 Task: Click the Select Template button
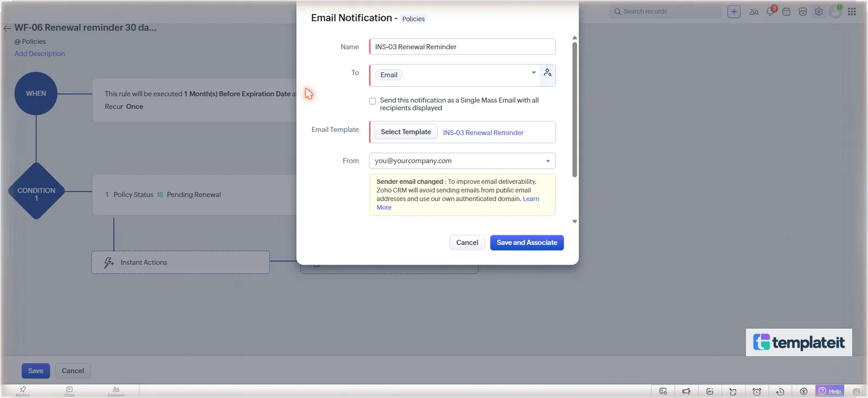pyautogui.click(x=406, y=132)
